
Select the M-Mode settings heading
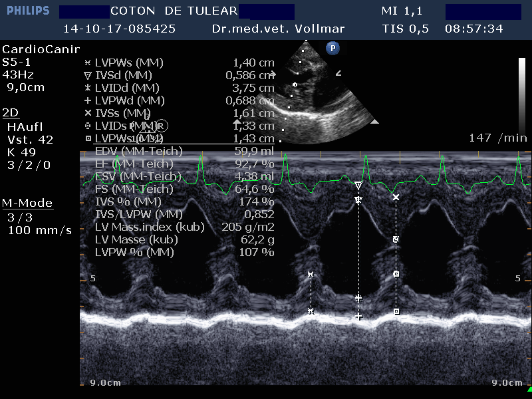pos(27,203)
